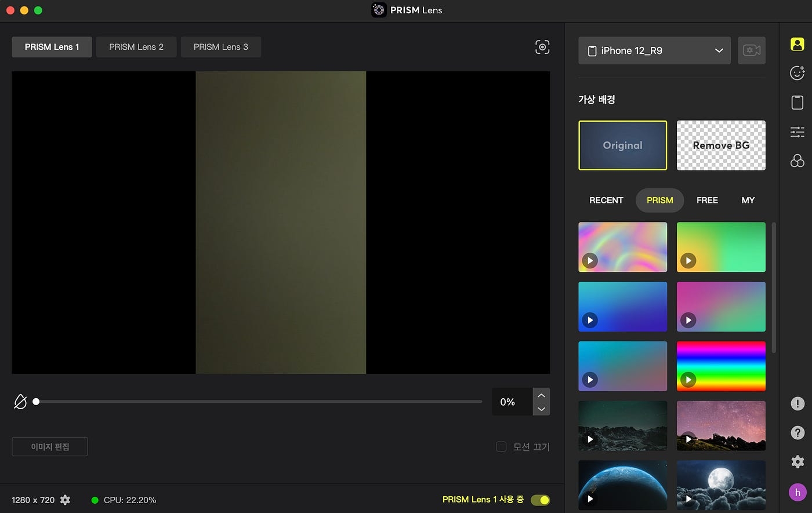Open the adjustment sliders sidebar icon
This screenshot has width=812, height=513.
pyautogui.click(x=797, y=132)
